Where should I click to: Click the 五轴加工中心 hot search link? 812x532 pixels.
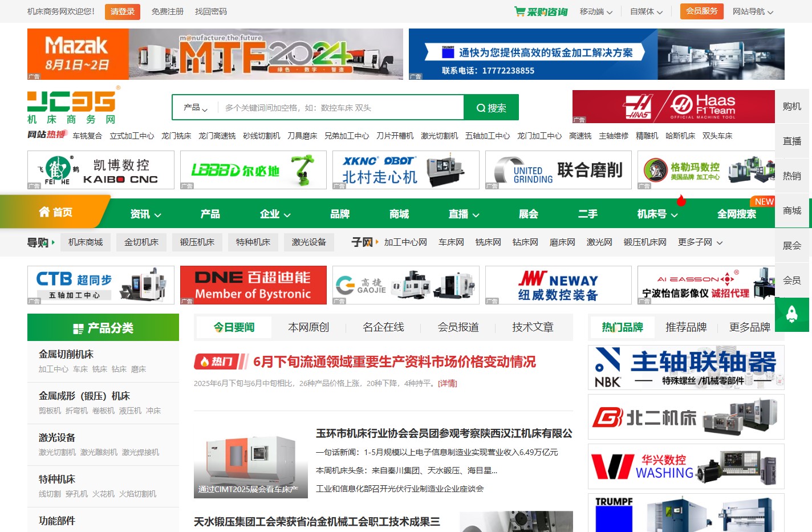(x=488, y=136)
